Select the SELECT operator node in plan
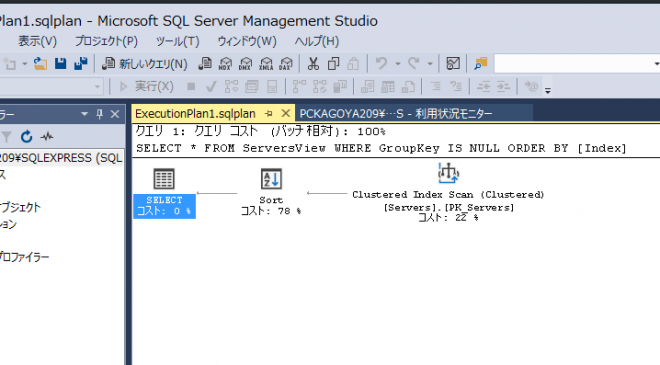 pos(164,193)
